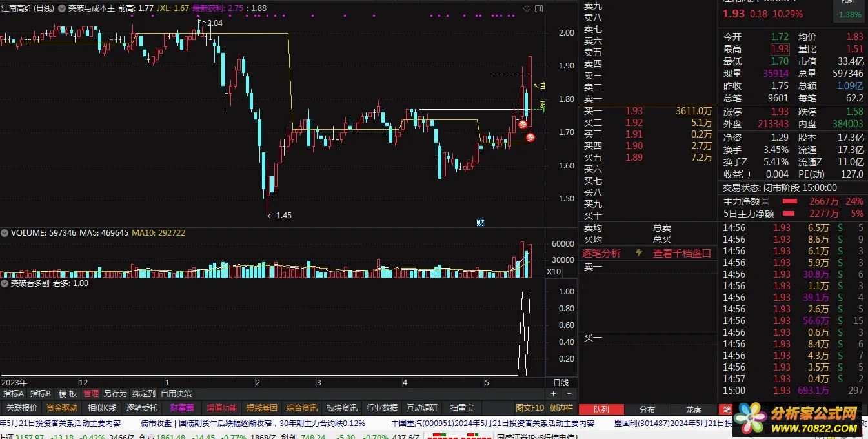Click the 2.04 high price marker
This screenshot has height=439, width=868.
point(214,23)
